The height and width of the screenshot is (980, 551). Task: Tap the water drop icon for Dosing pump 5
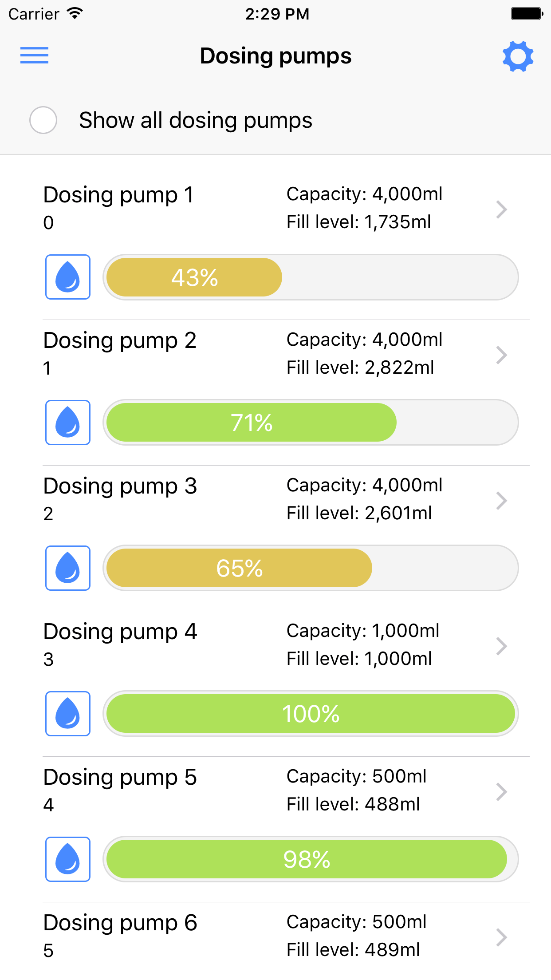pyautogui.click(x=68, y=859)
